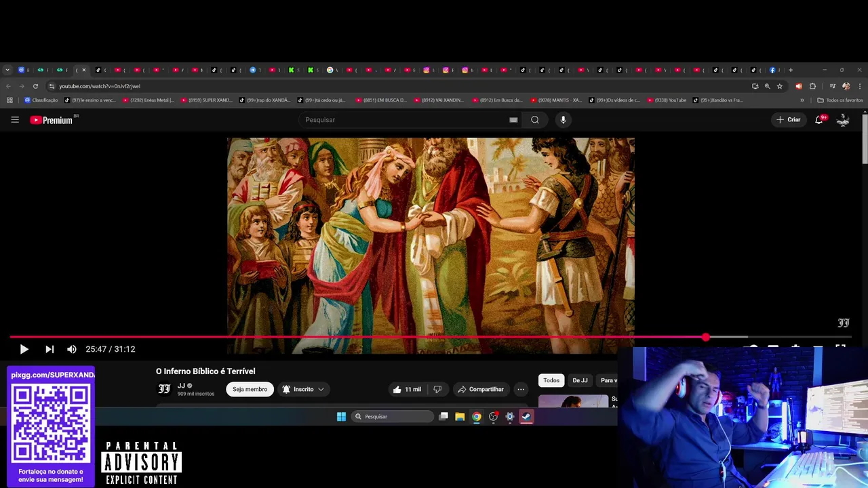The width and height of the screenshot is (868, 488).
Task: Open File Explorer from the taskbar
Action: 460,417
